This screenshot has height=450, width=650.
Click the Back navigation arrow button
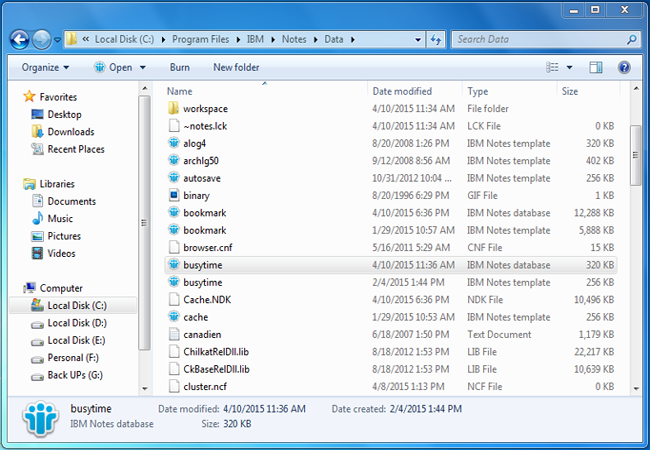click(x=19, y=40)
